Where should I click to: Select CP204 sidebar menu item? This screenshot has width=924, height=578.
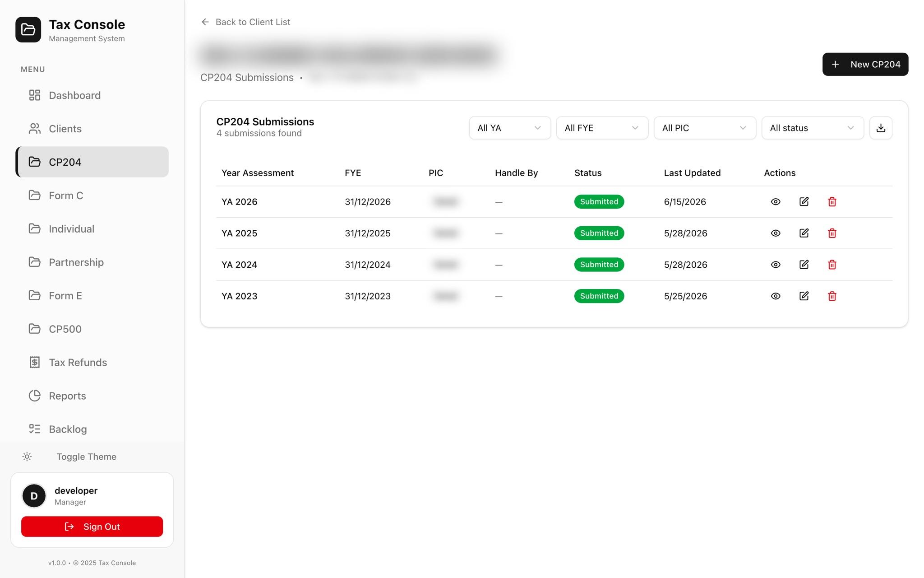(92, 162)
